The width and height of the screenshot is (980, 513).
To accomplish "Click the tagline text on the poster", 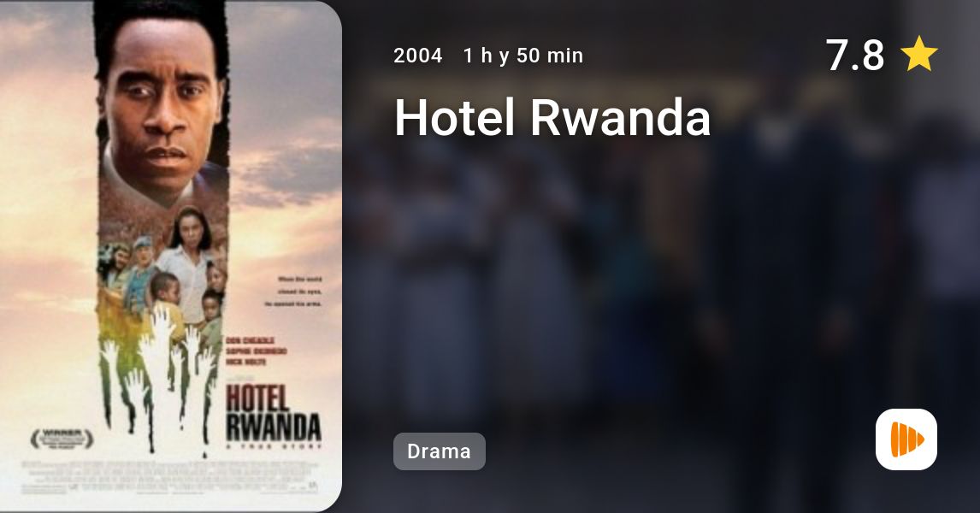I will 299,292.
